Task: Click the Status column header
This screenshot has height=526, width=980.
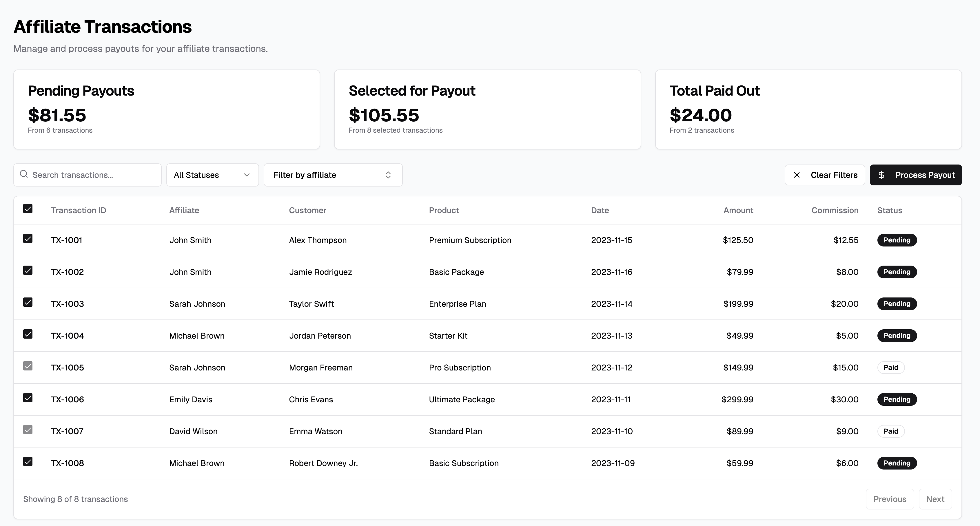Action: click(890, 210)
